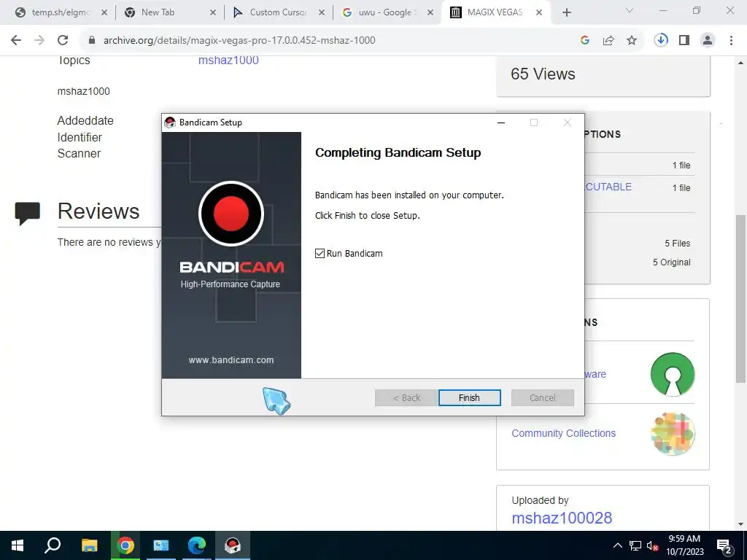The width and height of the screenshot is (747, 560).
Task: Switch to the New Tab tab
Action: click(x=170, y=12)
